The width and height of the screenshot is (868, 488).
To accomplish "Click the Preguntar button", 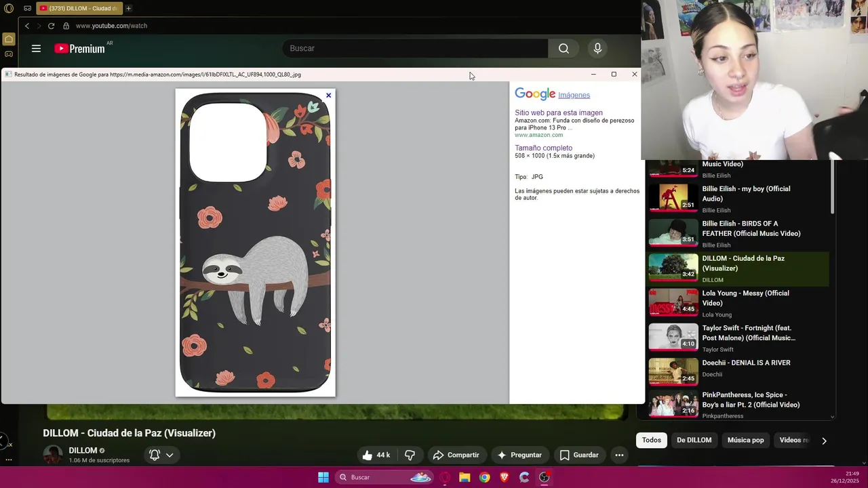I will pos(519,455).
